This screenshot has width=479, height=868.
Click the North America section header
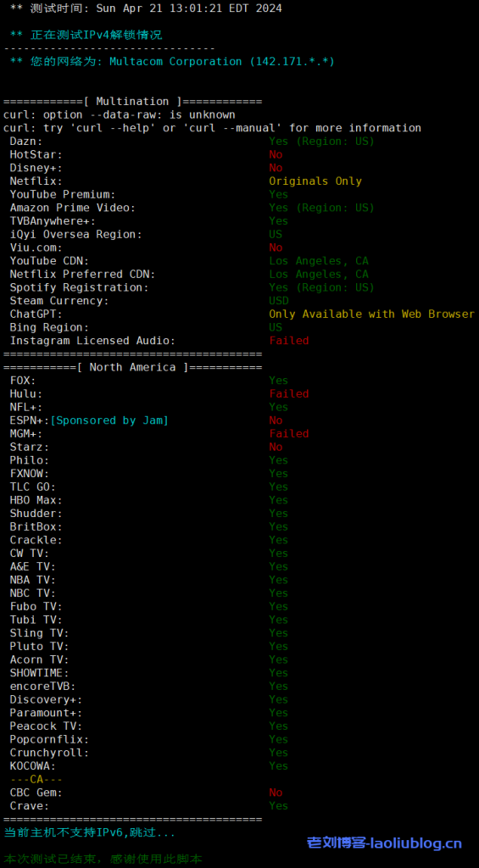132,367
